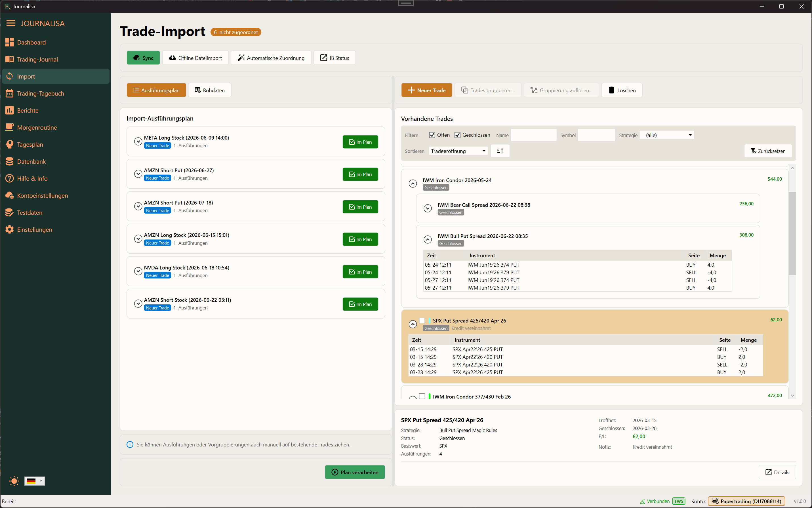Open Berichte reports page
Screen dimensions: 812x508
55,111
